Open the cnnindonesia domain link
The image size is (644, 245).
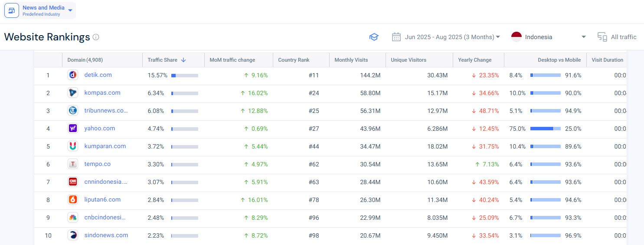coord(106,182)
